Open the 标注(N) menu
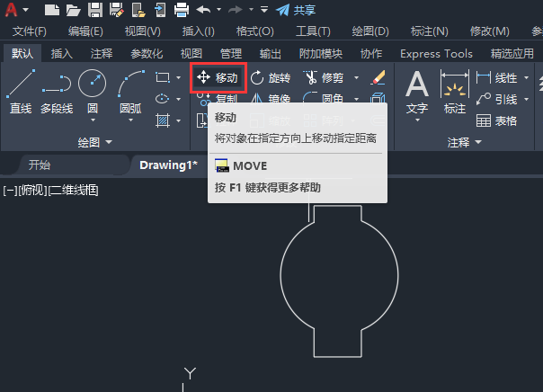The height and width of the screenshot is (392, 543). [x=430, y=31]
